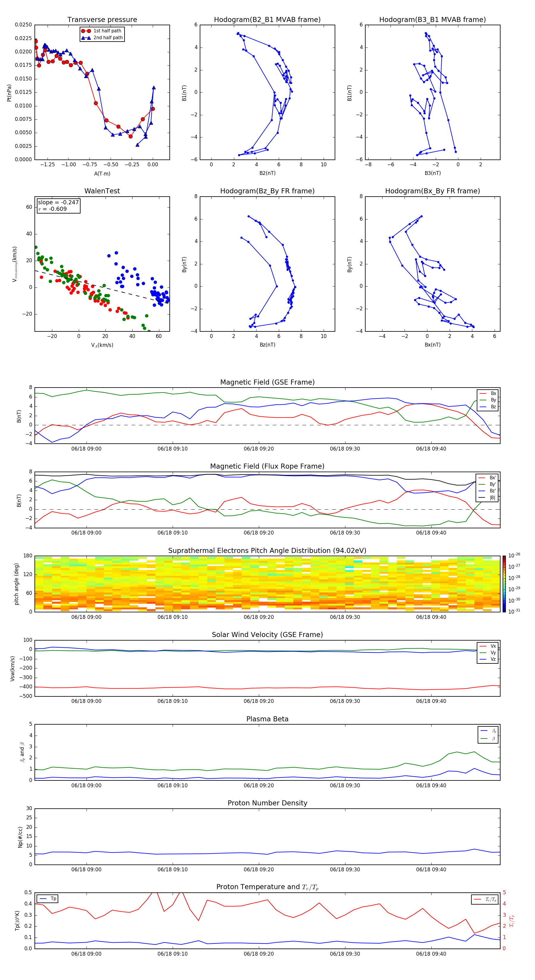Click the 'Proton Number Density' title
The image size is (535, 980).
tap(267, 803)
